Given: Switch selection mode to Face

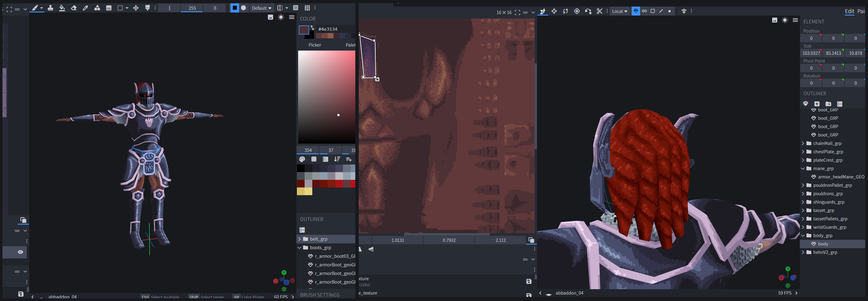Looking at the screenshot, I should pyautogui.click(x=653, y=11).
